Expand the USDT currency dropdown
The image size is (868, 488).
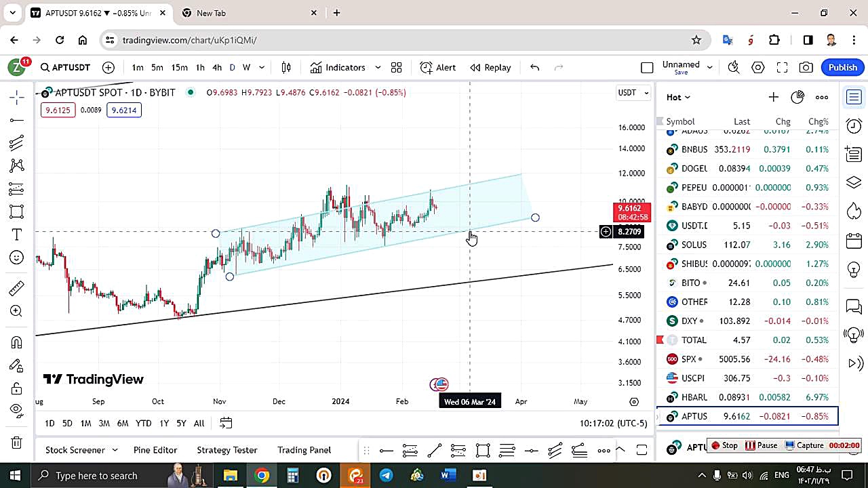click(633, 92)
